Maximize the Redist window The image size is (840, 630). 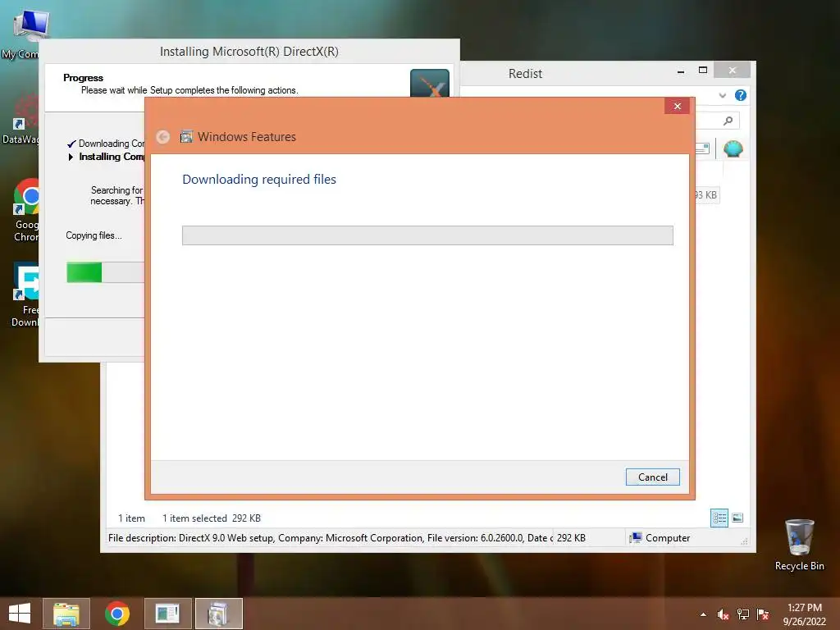[x=703, y=71]
